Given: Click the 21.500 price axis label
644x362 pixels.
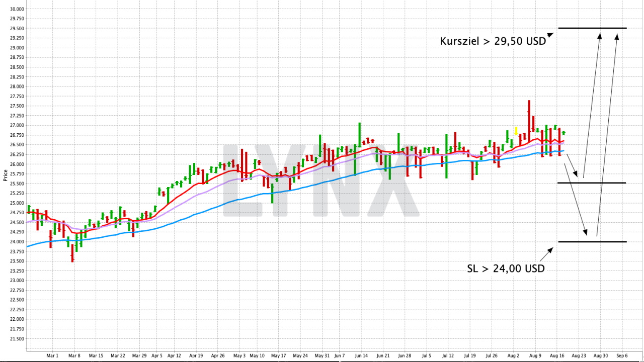Looking at the screenshot, I should [17, 339].
